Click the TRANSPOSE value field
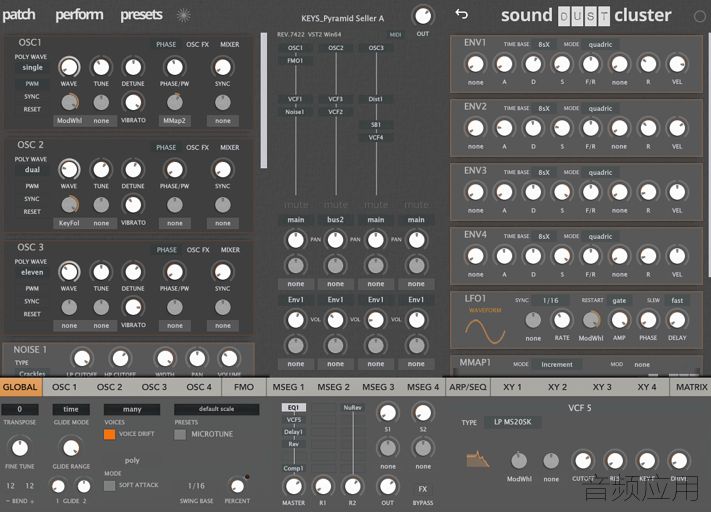711x512 pixels. [19, 409]
